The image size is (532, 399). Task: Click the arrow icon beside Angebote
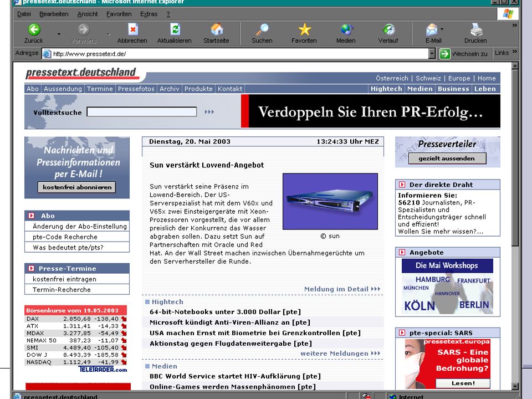pyautogui.click(x=402, y=252)
